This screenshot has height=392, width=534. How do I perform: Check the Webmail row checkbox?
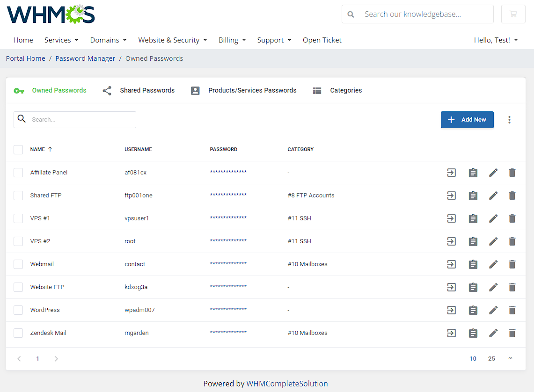[x=18, y=264]
